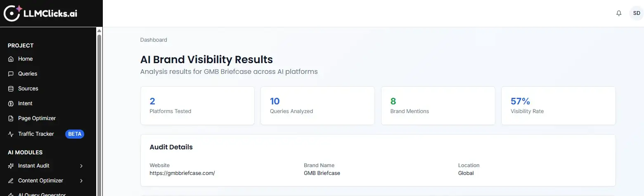This screenshot has width=644, height=196.
Task: Click the PROJECT section label
Action: (x=21, y=45)
